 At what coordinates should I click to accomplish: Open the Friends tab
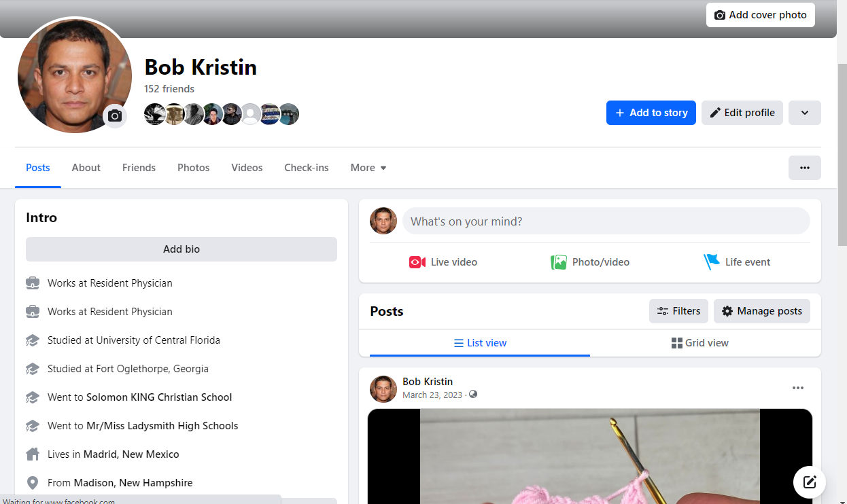tap(139, 168)
